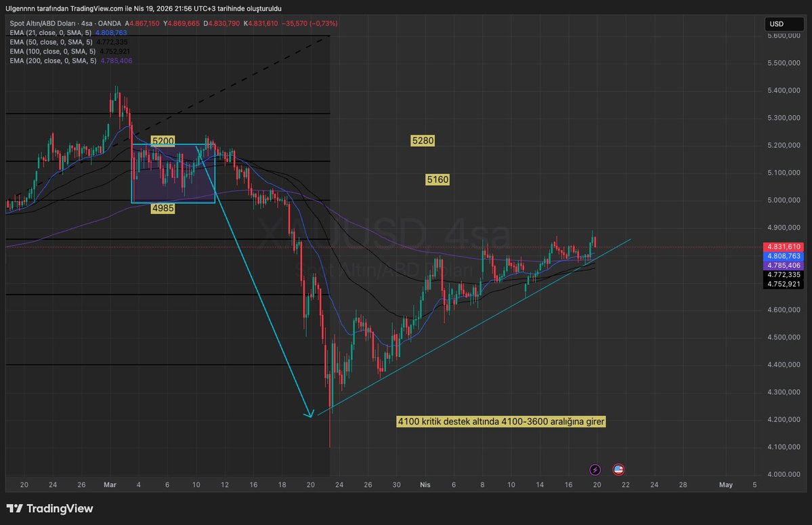
Task: Click the close value K4.831,610
Action: (x=261, y=23)
